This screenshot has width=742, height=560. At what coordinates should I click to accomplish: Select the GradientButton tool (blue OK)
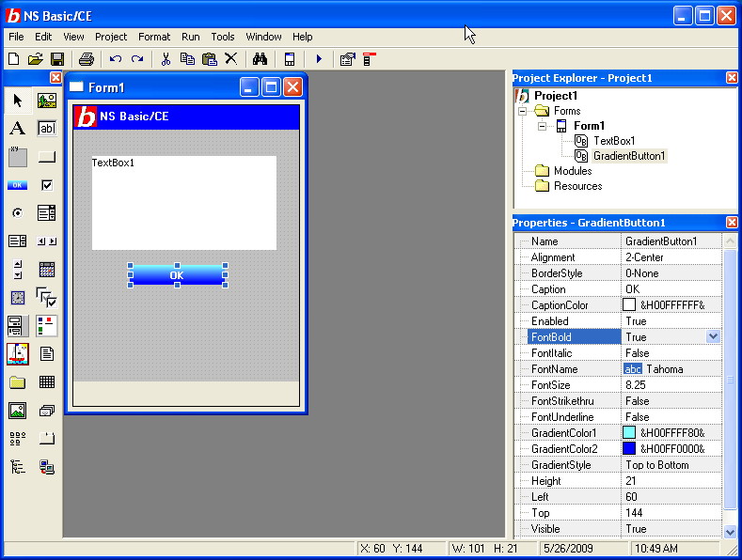pyautogui.click(x=18, y=185)
